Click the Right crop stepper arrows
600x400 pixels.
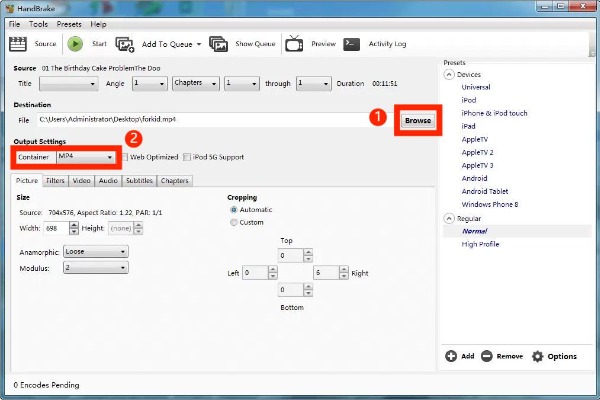point(344,273)
